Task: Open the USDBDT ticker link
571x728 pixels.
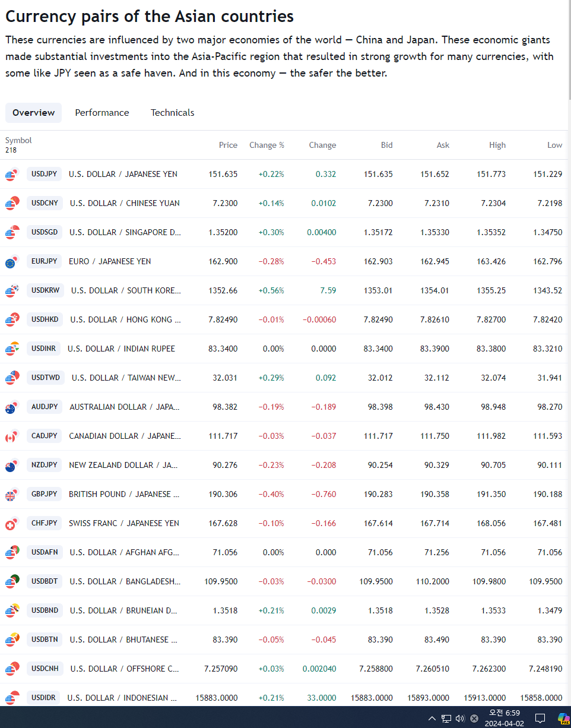Action: coord(45,581)
